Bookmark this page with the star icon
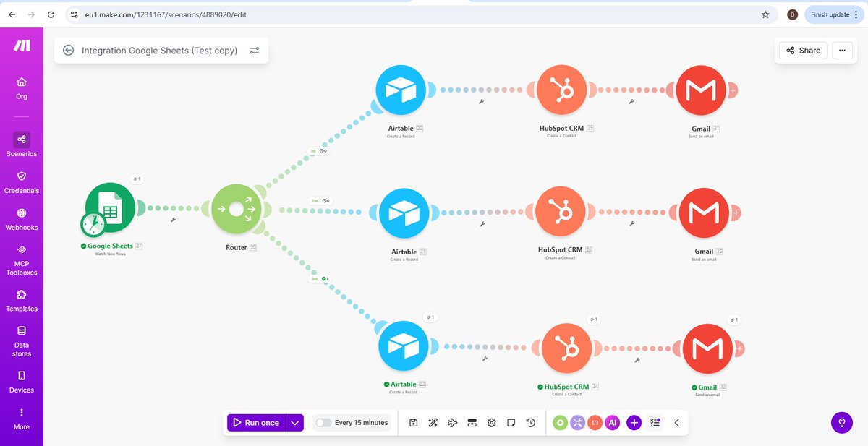Screen dimensions: 868x446 (765, 14)
